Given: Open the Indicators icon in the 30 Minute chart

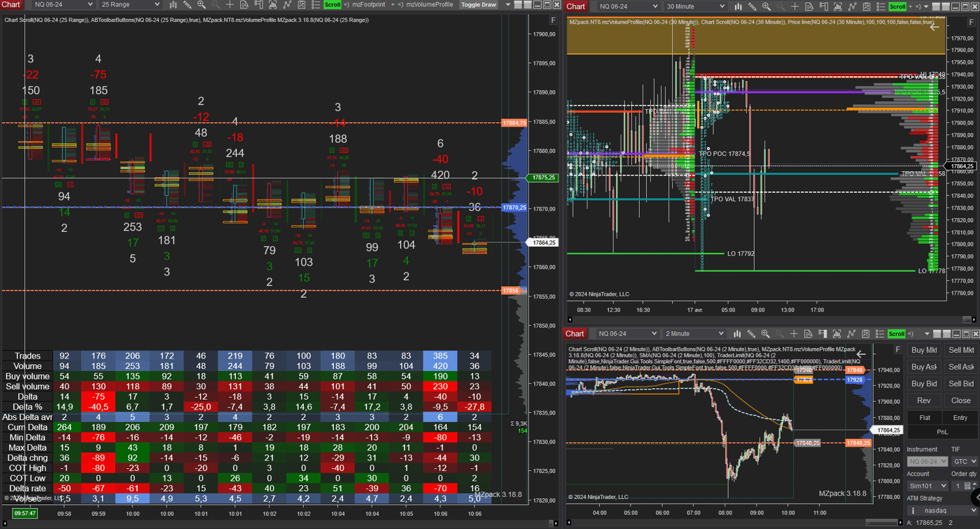Looking at the screenshot, I should (838, 7).
